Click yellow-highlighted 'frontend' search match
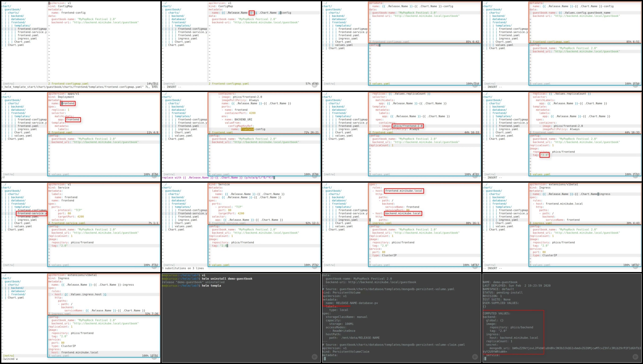This screenshot has width=643, height=364. coord(247,129)
